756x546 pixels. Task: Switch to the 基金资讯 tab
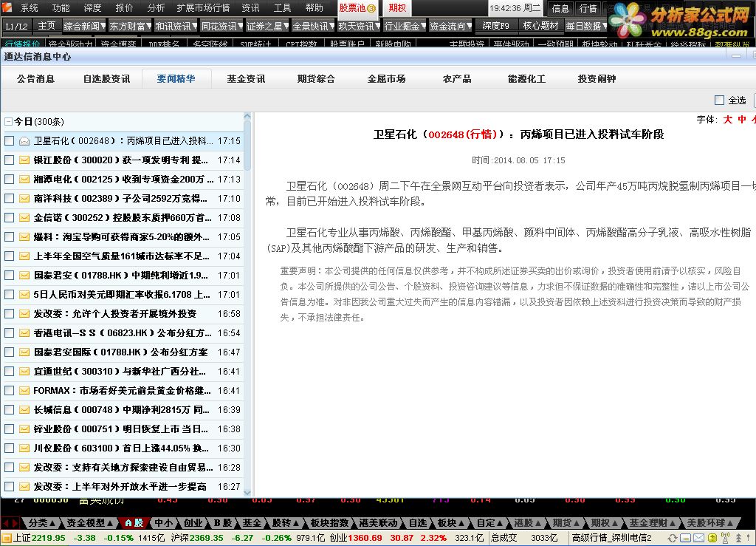(x=247, y=78)
